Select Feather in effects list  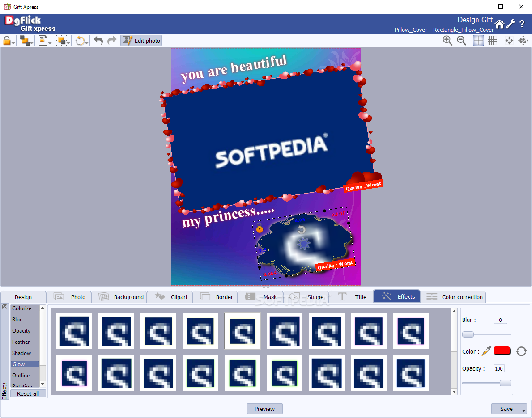[x=21, y=342]
